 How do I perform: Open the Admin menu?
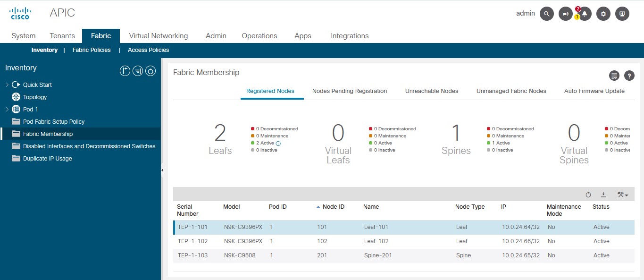[x=216, y=36]
